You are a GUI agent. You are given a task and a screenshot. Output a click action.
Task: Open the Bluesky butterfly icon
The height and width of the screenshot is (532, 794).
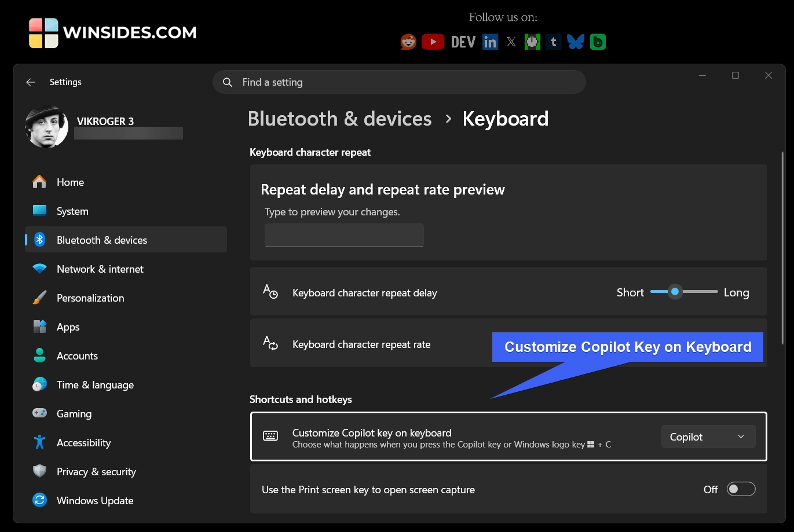point(576,41)
